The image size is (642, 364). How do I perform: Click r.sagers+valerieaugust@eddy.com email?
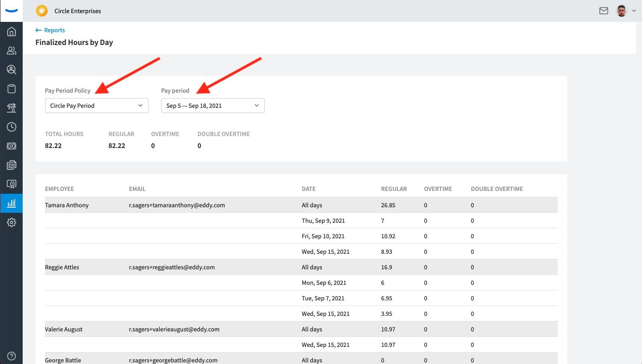tap(174, 329)
